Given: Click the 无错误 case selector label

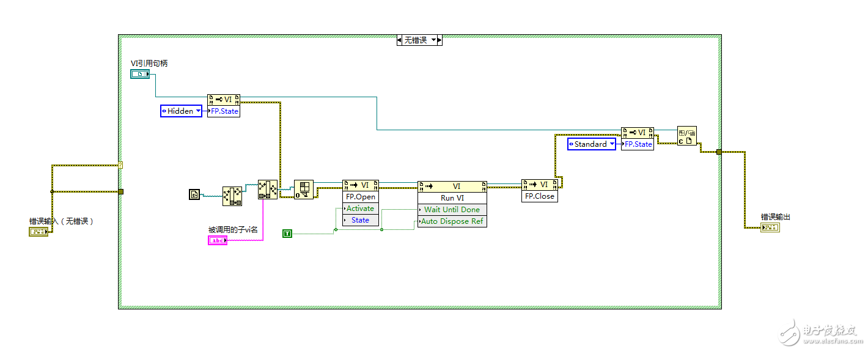Looking at the screenshot, I should tap(416, 40).
